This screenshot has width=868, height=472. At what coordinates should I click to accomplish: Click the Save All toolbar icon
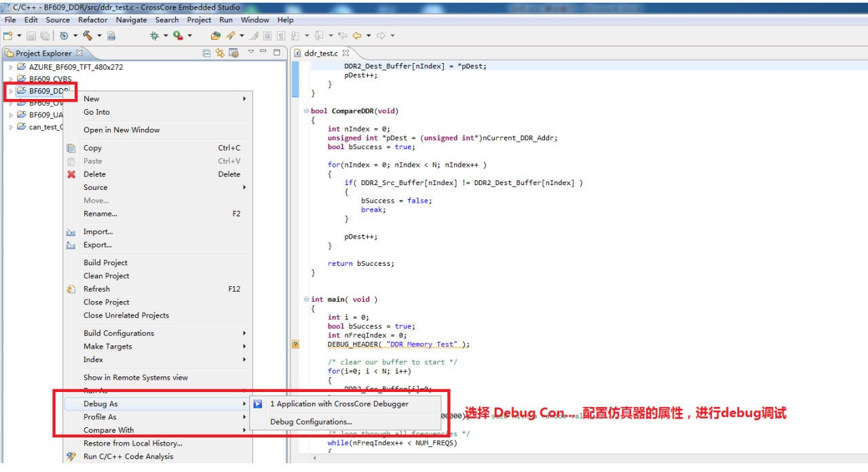tap(45, 35)
